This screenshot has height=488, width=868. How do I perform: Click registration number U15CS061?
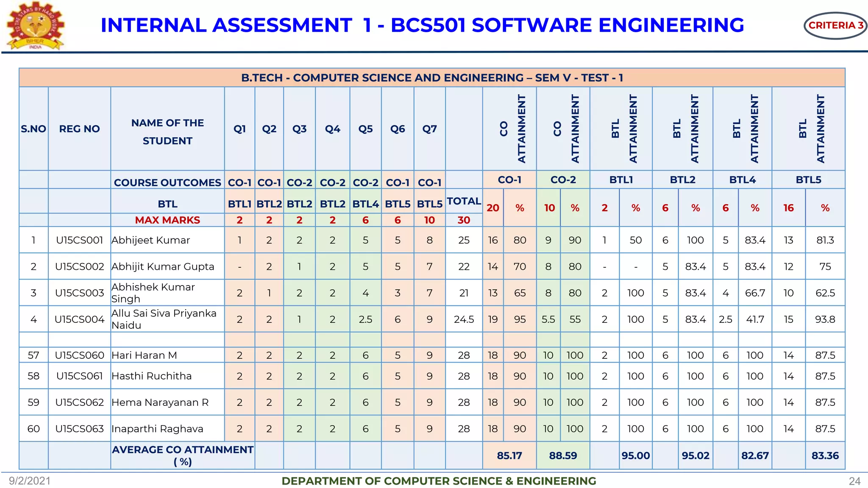[x=79, y=376]
